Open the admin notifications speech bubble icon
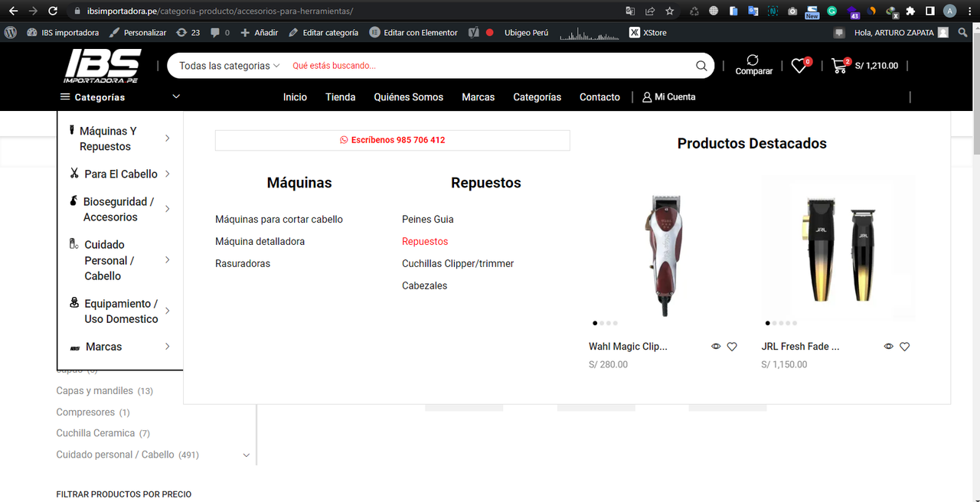The image size is (980, 502). 840,32
